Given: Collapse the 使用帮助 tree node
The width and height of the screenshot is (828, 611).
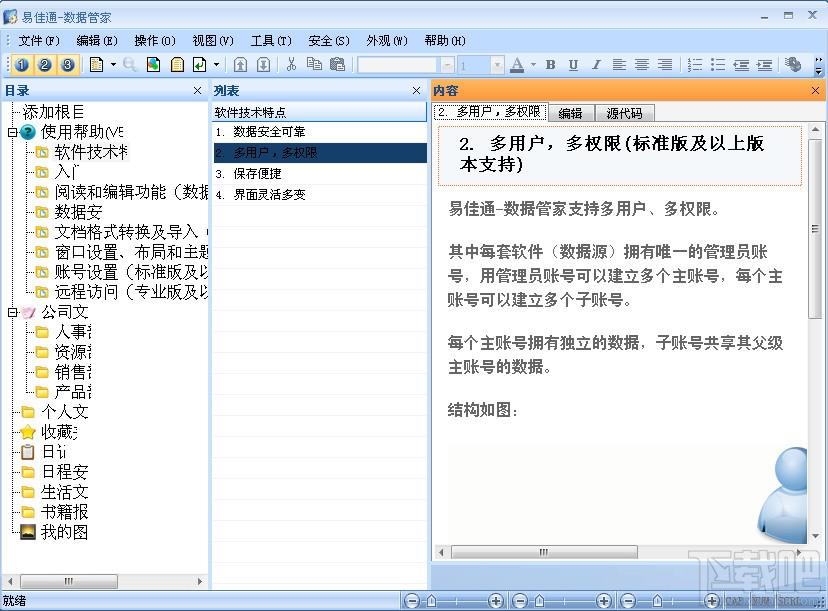Looking at the screenshot, I should pyautogui.click(x=13, y=132).
